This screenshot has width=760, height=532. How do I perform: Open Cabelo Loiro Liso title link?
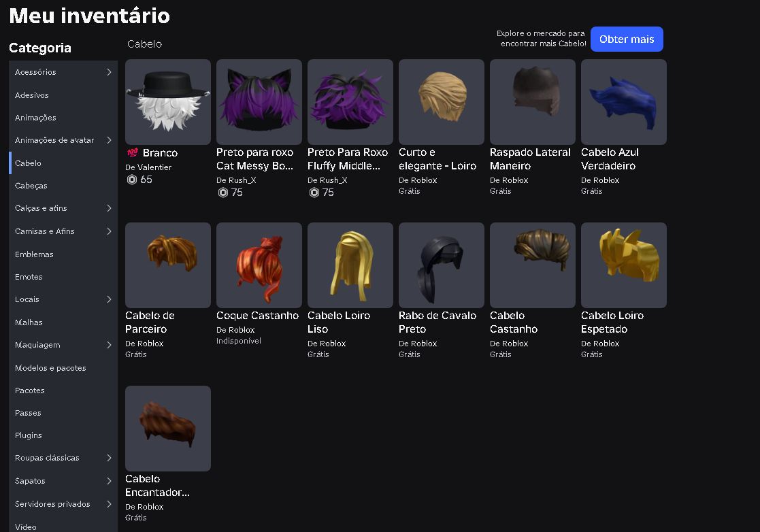(x=339, y=322)
